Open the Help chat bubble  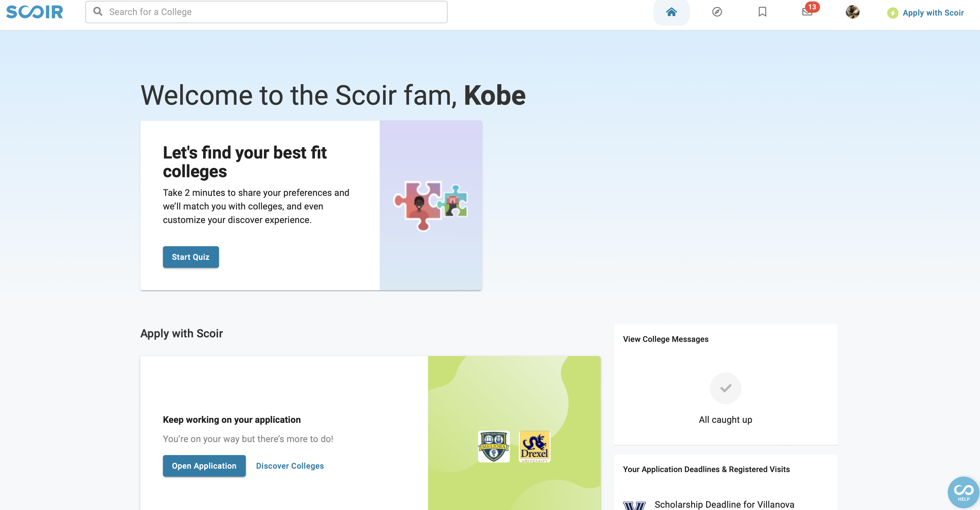(963, 492)
